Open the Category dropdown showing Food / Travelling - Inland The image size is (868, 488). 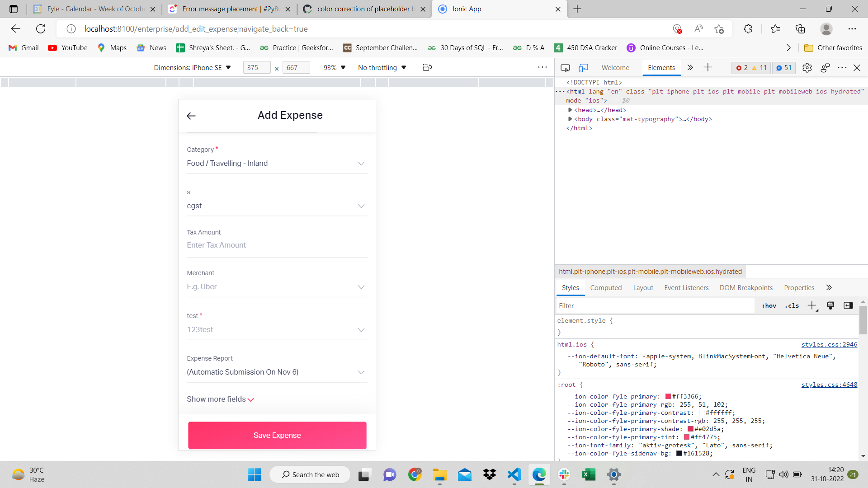coord(277,163)
